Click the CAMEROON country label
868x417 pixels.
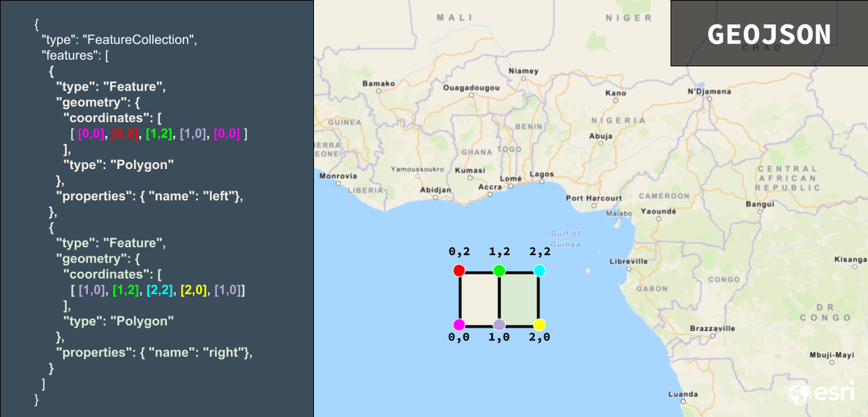[x=664, y=196]
